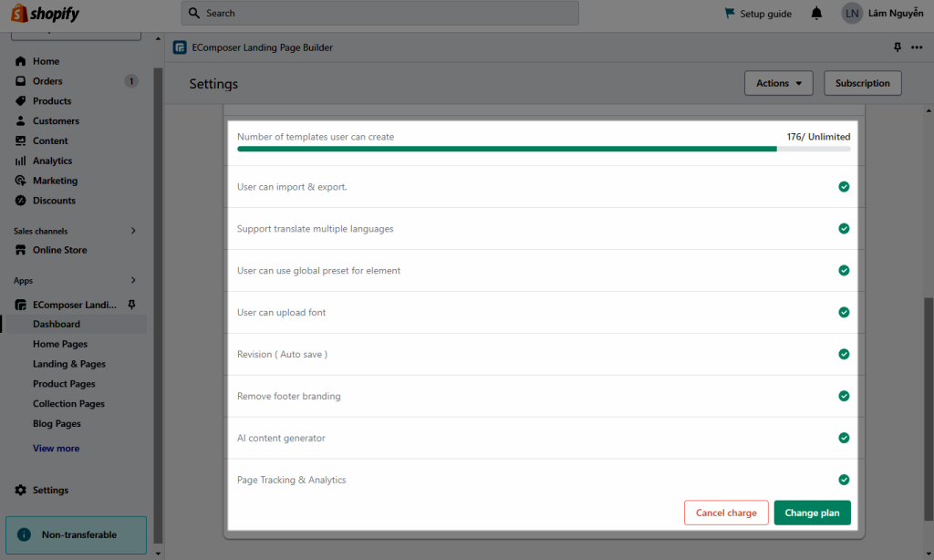Viewport: 934px width, 560px height.
Task: Click the pin icon beside EComposer Landi...
Action: (x=131, y=305)
